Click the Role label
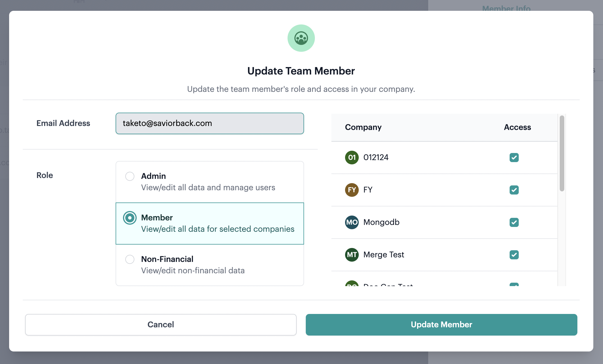Viewport: 603px width, 364px height. point(45,175)
